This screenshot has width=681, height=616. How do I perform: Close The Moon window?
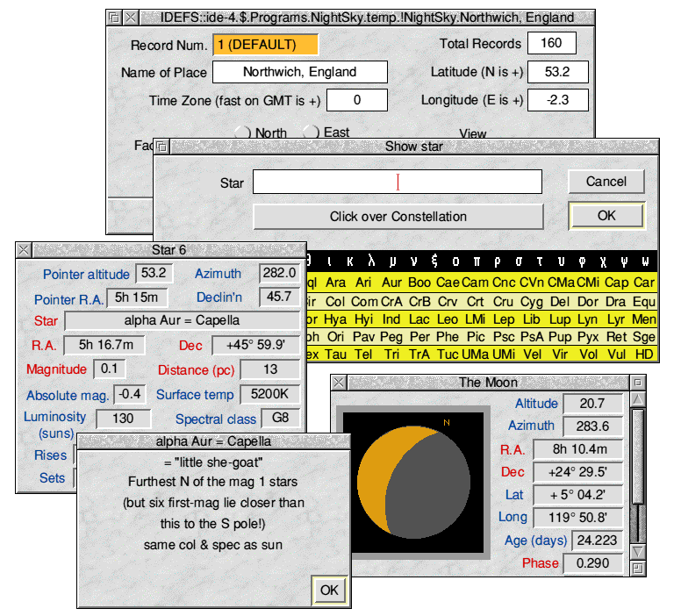(x=339, y=383)
